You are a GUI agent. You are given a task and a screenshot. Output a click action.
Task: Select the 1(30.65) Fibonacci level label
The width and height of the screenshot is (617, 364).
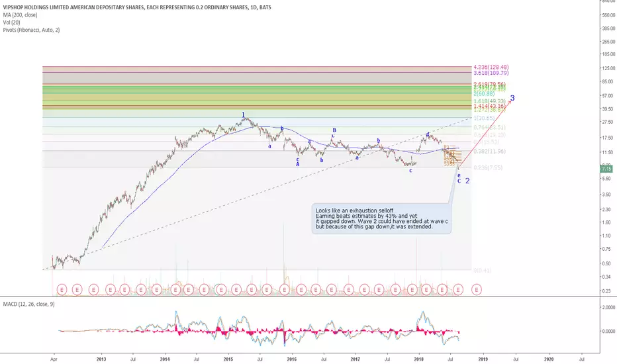(x=484, y=118)
